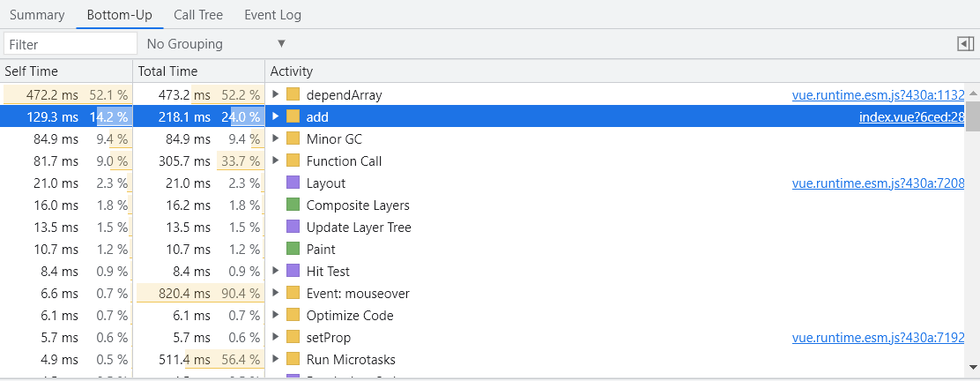980x381 pixels.
Task: Expand the Event: mouseover row
Action: (276, 294)
